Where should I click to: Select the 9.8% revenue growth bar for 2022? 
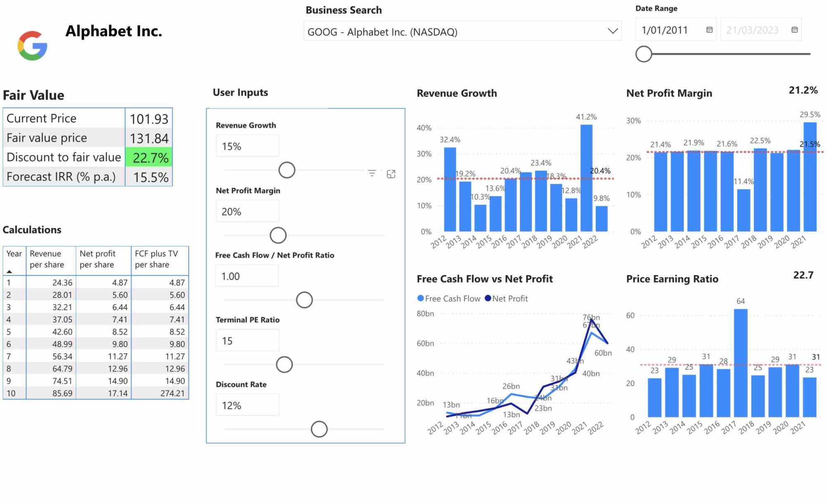(602, 219)
